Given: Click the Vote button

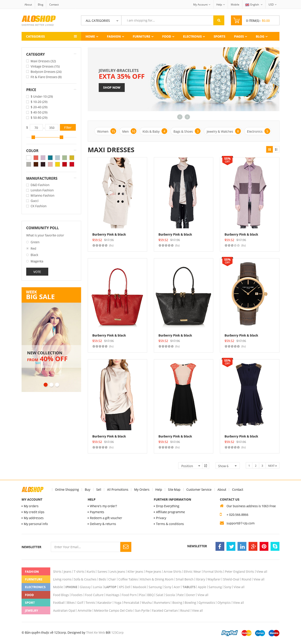Looking at the screenshot, I should click(x=37, y=272).
